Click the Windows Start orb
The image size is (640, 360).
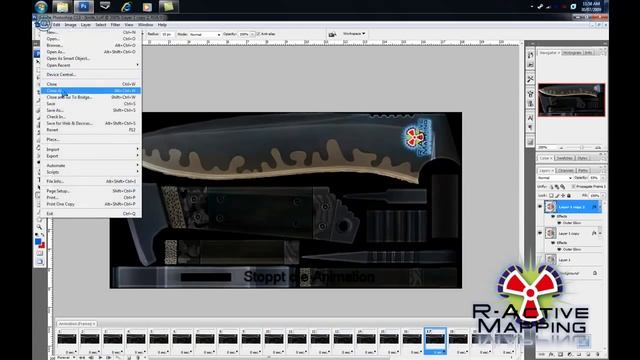[x=41, y=7]
